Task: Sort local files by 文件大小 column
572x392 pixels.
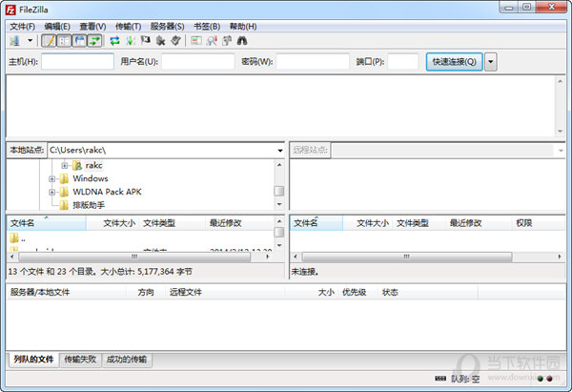Action: [112, 222]
